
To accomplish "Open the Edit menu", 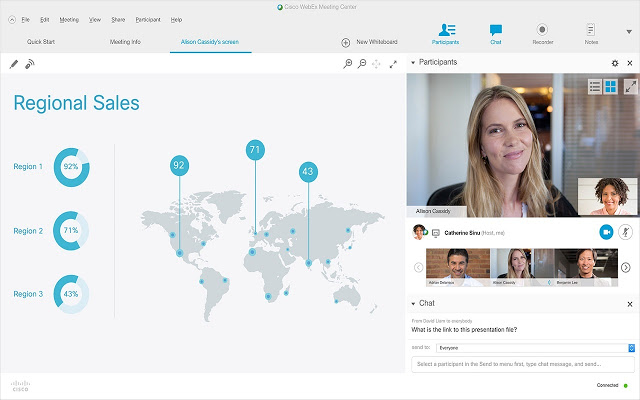I will tap(44, 20).
